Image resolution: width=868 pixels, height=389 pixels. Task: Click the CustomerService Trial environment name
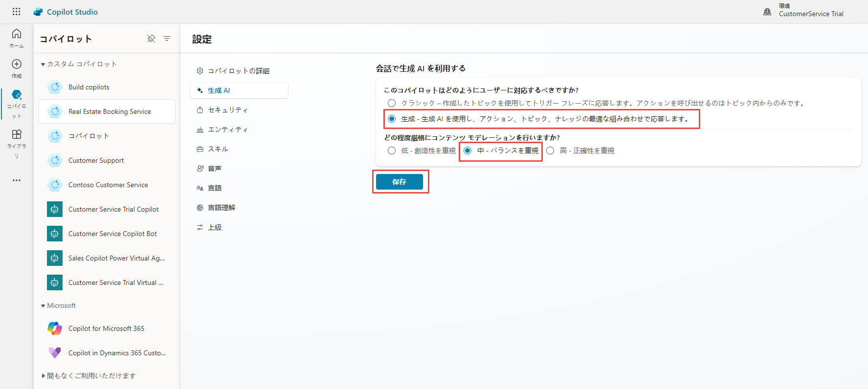click(811, 14)
